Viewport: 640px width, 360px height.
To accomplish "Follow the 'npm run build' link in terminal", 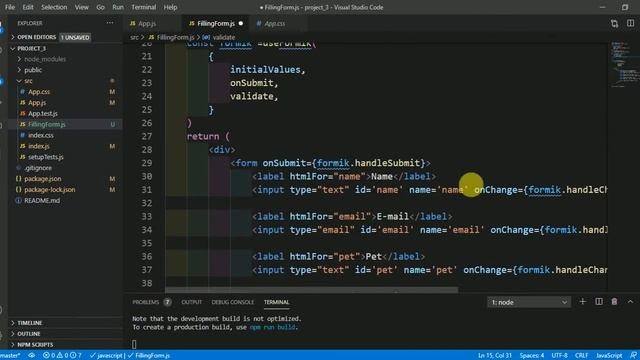I will (x=273, y=327).
